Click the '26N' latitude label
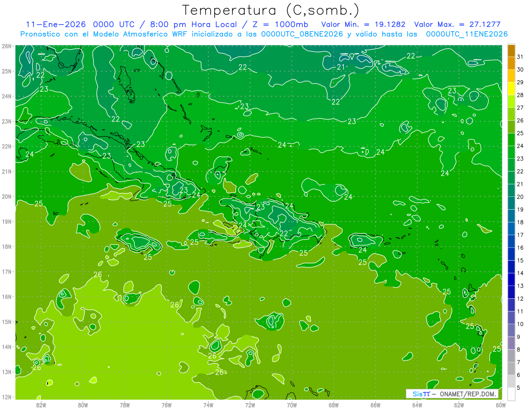Image resolution: width=532 pixels, height=411 pixels. click(x=7, y=46)
